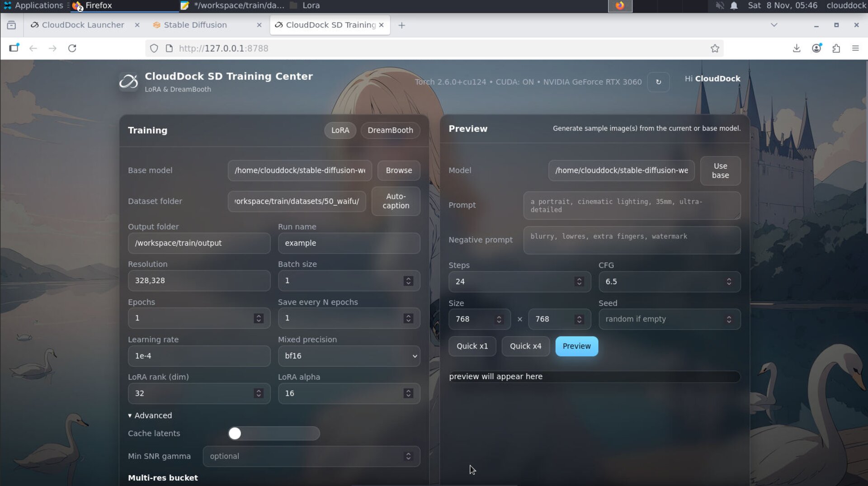The image size is (868, 486).
Task: Click the CloudDock logo icon in header
Action: coord(128,82)
